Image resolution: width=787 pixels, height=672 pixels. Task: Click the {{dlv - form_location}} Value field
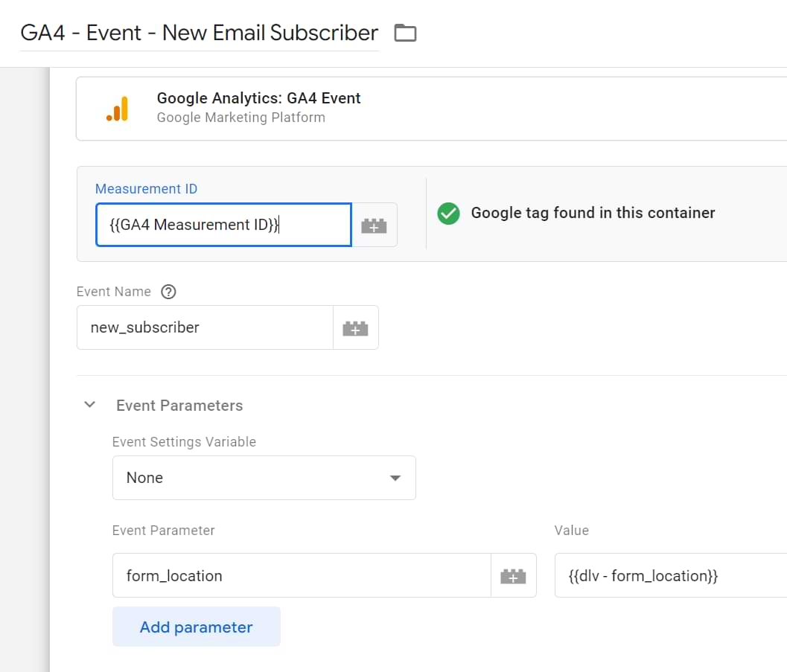[x=670, y=576]
